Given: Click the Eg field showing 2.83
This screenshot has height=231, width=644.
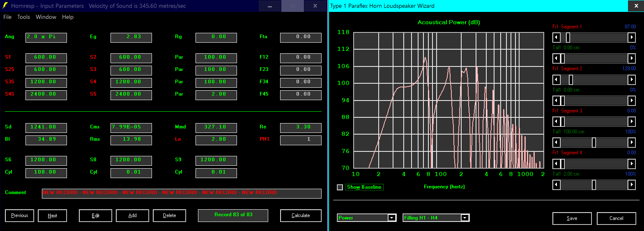Looking at the screenshot, I should pos(131,38).
